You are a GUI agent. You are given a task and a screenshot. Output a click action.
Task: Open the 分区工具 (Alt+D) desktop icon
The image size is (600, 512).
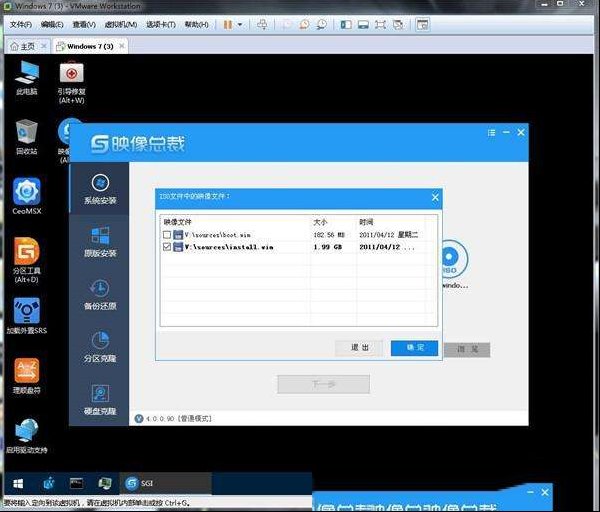(27, 260)
